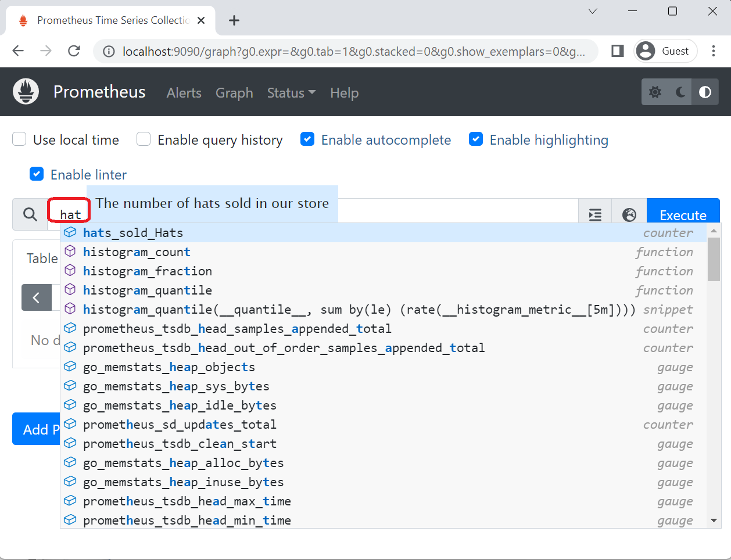Turn off the Enable linter checkbox
The height and width of the screenshot is (560, 731).
[x=37, y=174]
